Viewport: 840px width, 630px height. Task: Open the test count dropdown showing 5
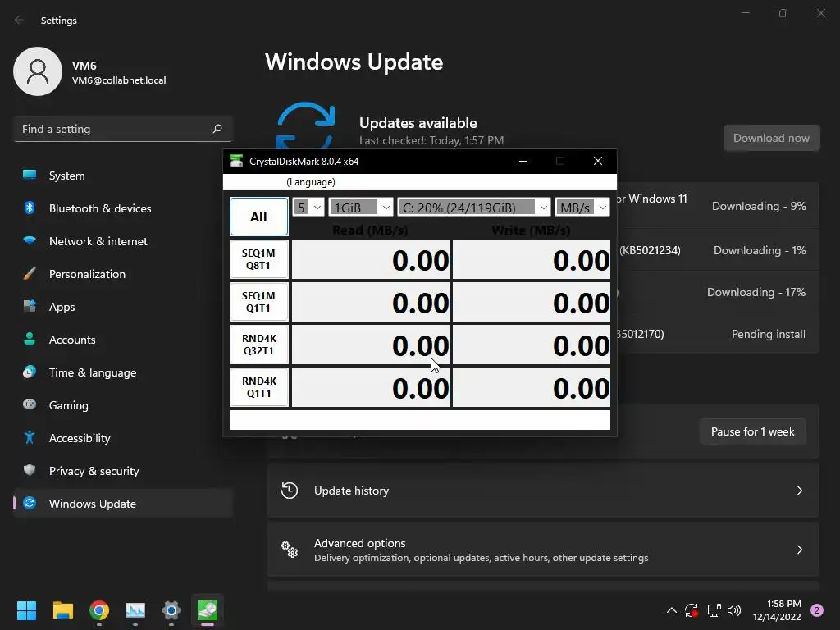pyautogui.click(x=308, y=208)
